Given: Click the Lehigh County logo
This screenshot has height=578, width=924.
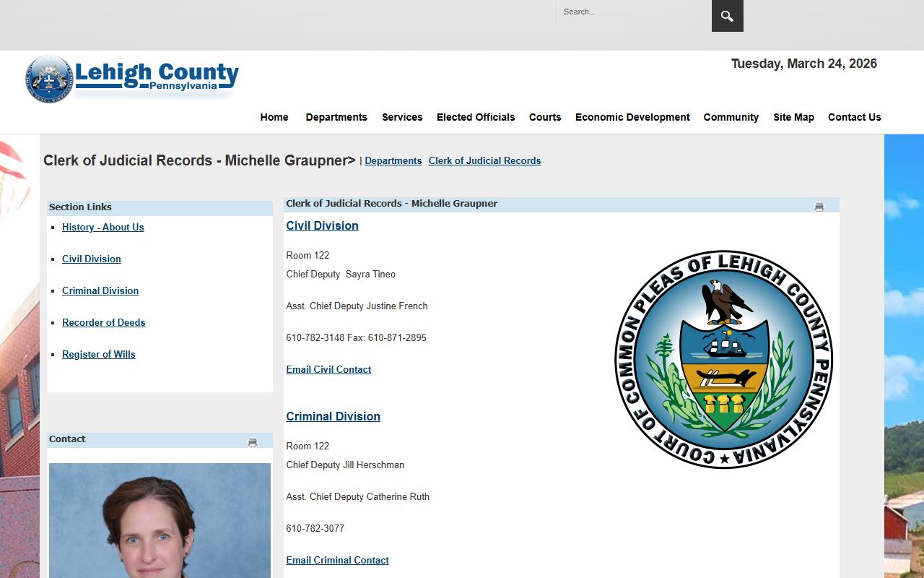Looking at the screenshot, I should 132,79.
